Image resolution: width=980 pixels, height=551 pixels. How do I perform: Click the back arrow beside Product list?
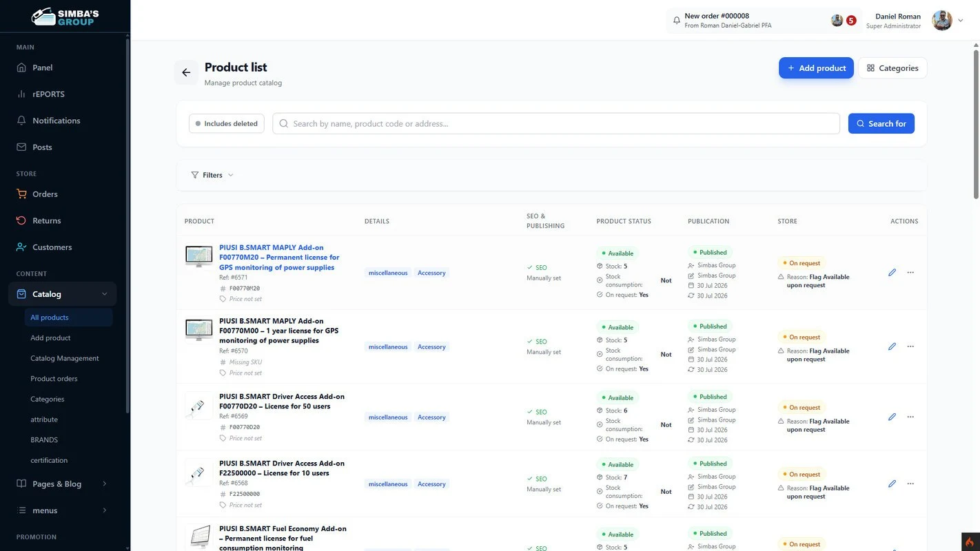coord(186,72)
